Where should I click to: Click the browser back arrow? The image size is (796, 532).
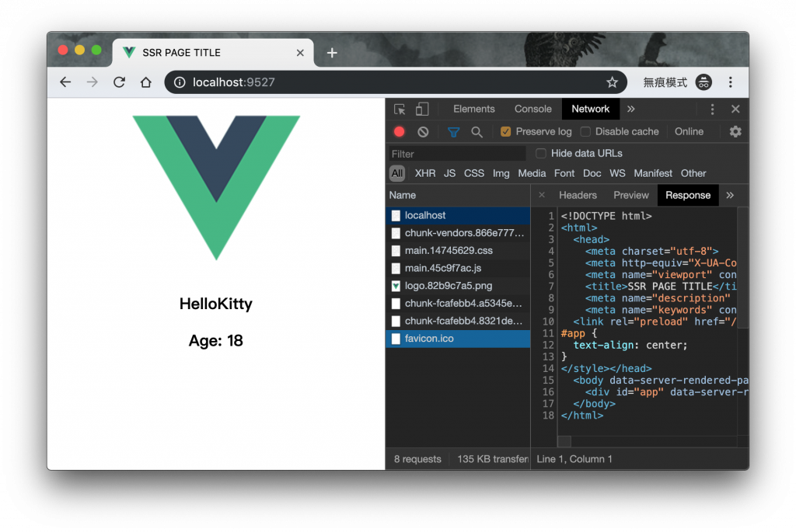click(65, 82)
